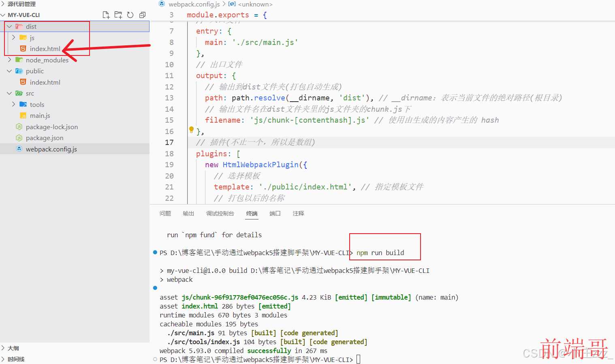
Task: Switch to the 问题 panel tab
Action: pyautogui.click(x=165, y=213)
